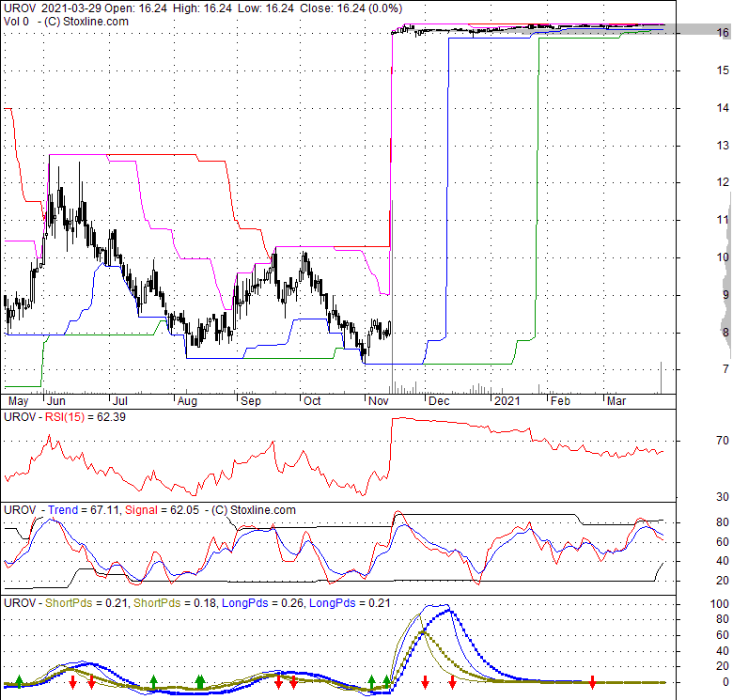Click the highlighted '16' price axis label
This screenshot has width=733, height=700.
[723, 33]
